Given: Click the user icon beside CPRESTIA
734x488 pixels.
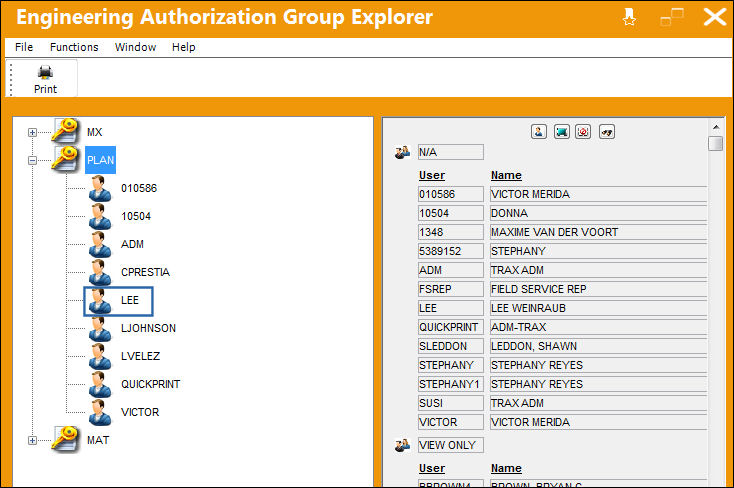Looking at the screenshot, I should (100, 273).
